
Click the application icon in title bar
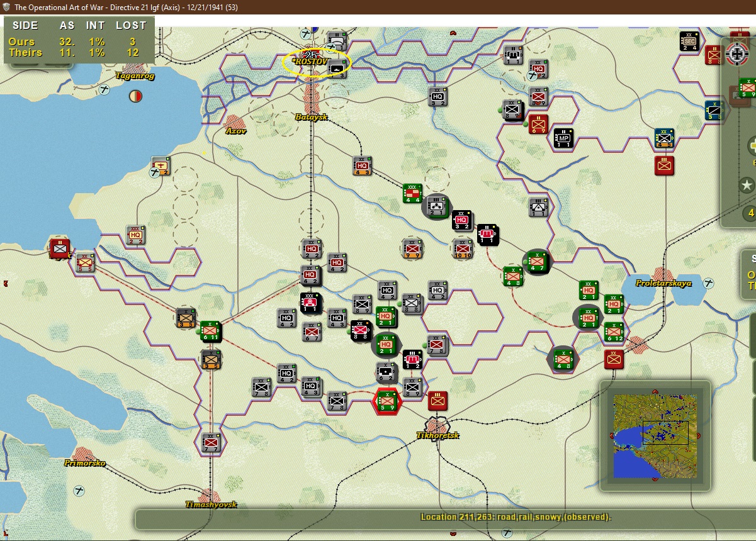click(7, 7)
